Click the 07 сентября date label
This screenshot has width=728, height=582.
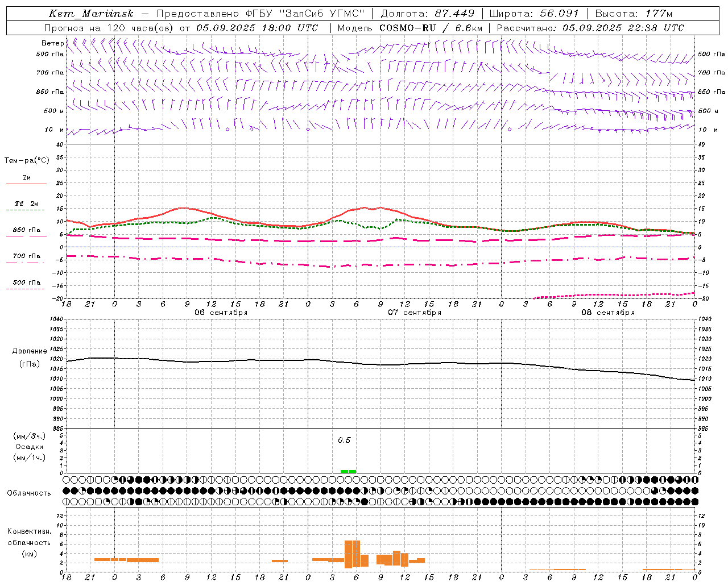pos(415,313)
